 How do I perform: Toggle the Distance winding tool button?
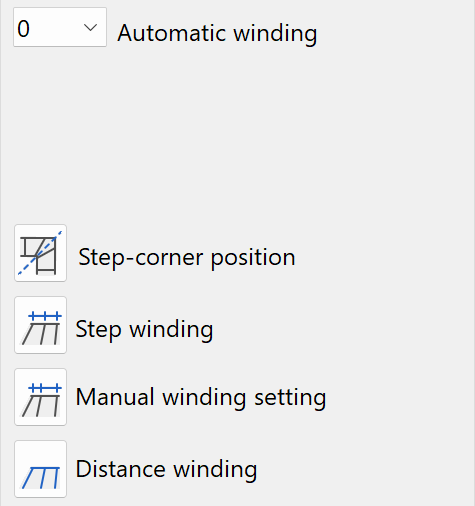[x=40, y=469]
